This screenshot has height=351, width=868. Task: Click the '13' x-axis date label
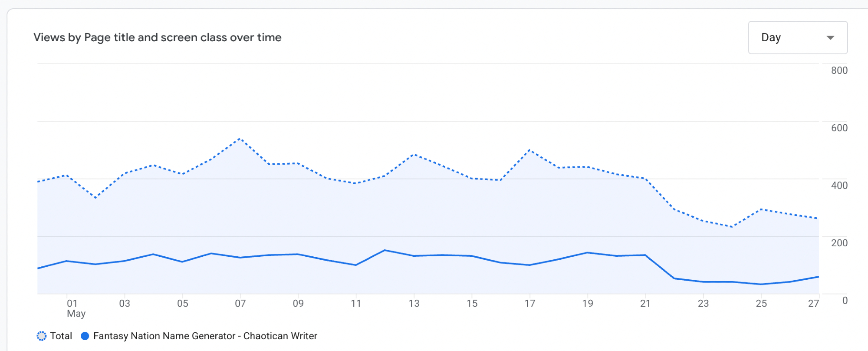point(414,303)
